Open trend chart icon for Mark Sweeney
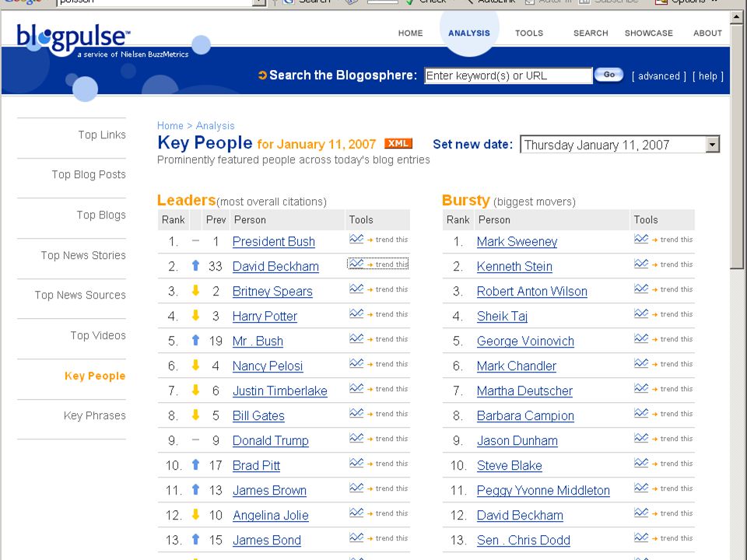 coord(641,239)
